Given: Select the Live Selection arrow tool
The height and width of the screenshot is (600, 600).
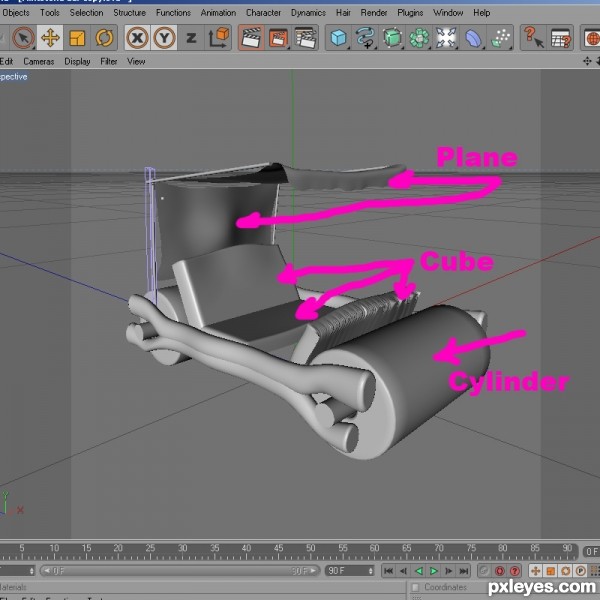Looking at the screenshot, I should pos(23,38).
